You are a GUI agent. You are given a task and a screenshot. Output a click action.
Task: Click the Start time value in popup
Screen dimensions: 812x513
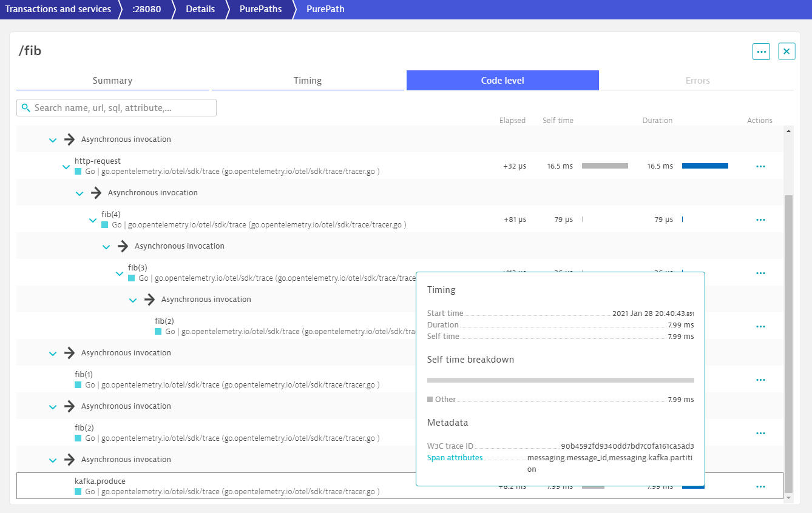[654, 314]
